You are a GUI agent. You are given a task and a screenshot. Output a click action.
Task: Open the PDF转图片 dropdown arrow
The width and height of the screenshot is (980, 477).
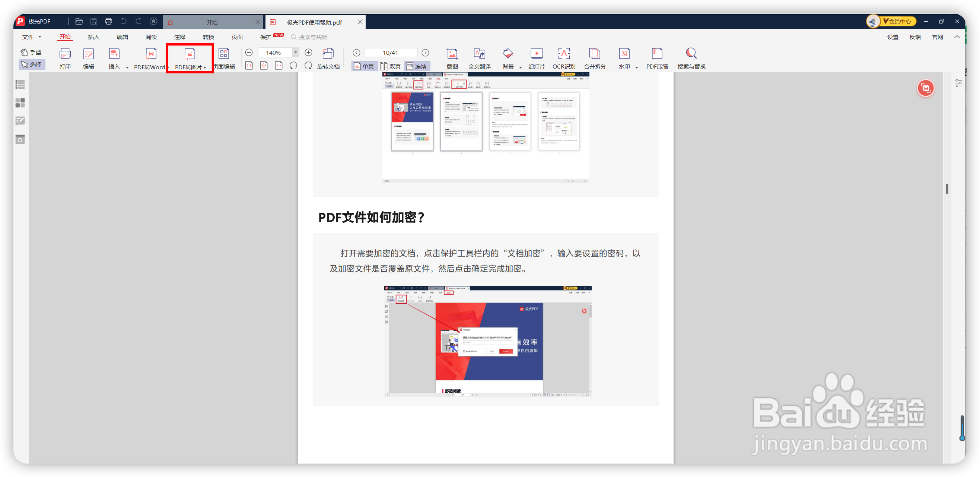205,68
